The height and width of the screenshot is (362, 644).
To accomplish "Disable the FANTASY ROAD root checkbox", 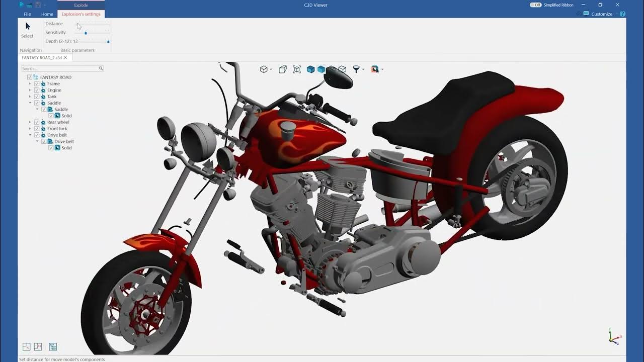I will pyautogui.click(x=29, y=77).
